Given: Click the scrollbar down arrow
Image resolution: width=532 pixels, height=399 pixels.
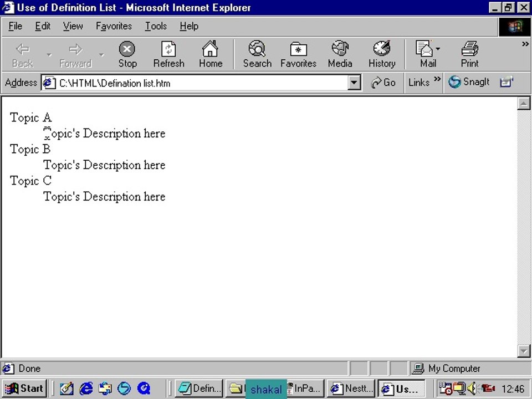Looking at the screenshot, I should point(524,350).
